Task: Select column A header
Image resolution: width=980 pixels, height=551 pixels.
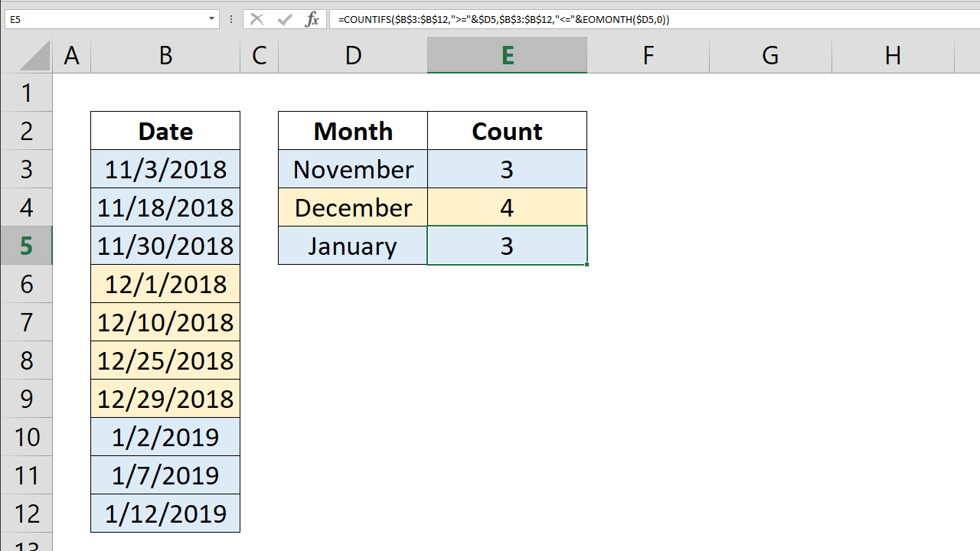Action: (71, 55)
